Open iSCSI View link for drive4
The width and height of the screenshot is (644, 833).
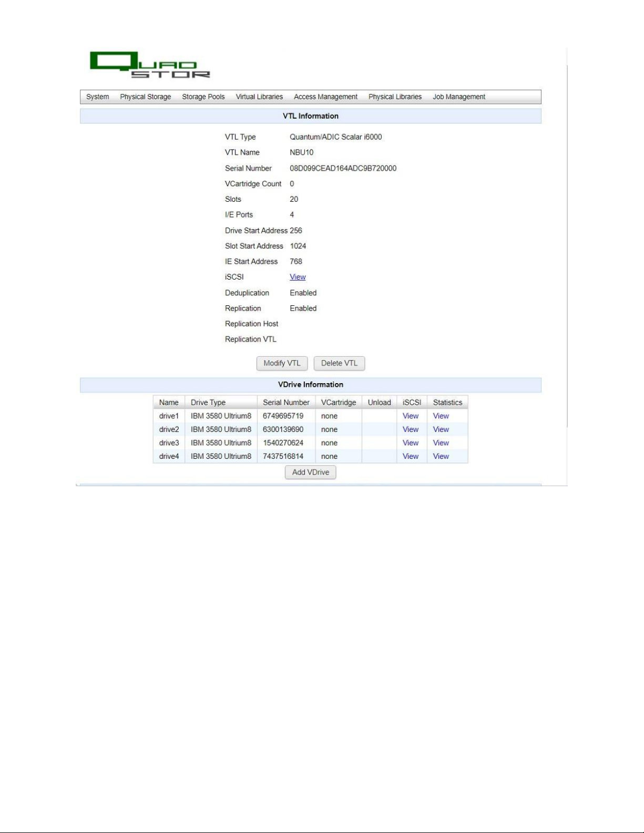[411, 456]
